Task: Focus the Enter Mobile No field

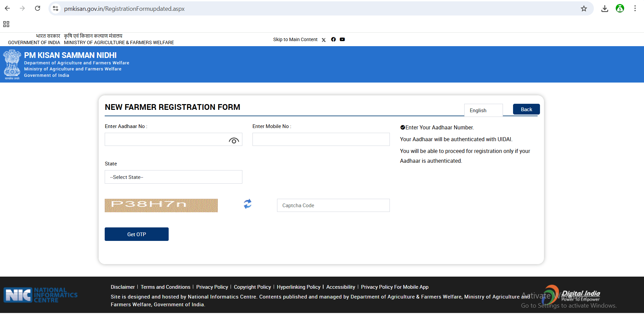Action: (x=321, y=139)
